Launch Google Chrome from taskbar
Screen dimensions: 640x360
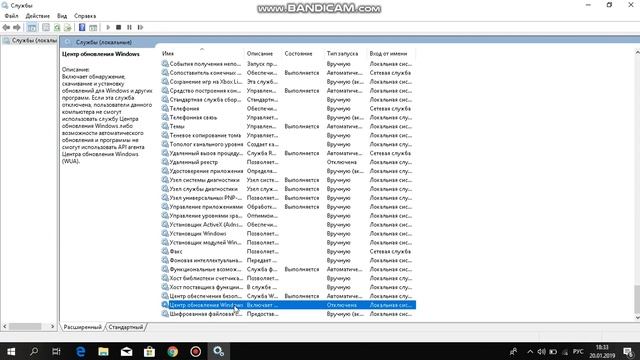tap(173, 351)
